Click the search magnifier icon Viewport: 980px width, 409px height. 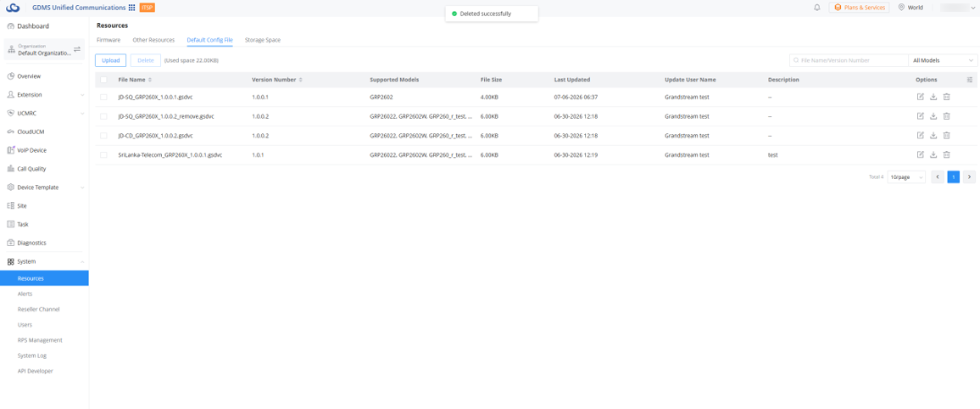point(796,60)
